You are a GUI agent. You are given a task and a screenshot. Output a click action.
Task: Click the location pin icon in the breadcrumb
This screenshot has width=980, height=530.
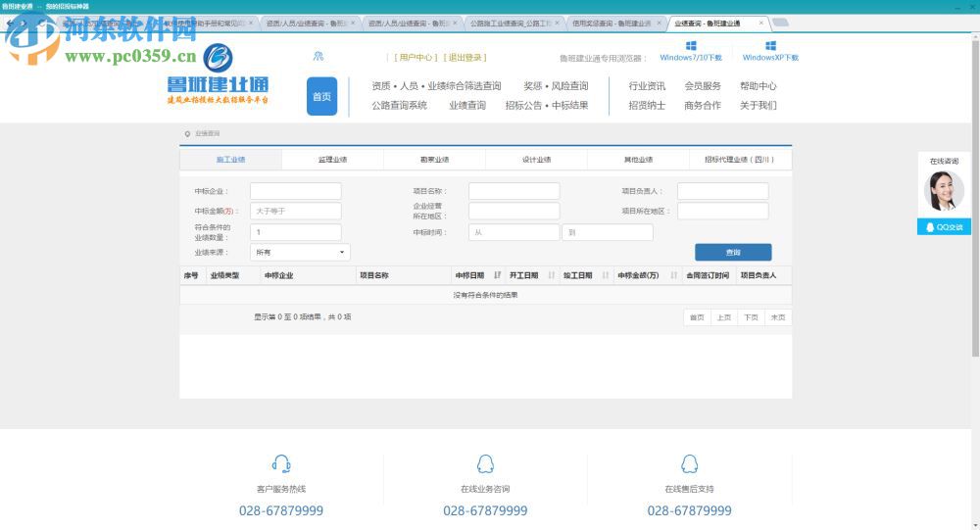(x=187, y=134)
